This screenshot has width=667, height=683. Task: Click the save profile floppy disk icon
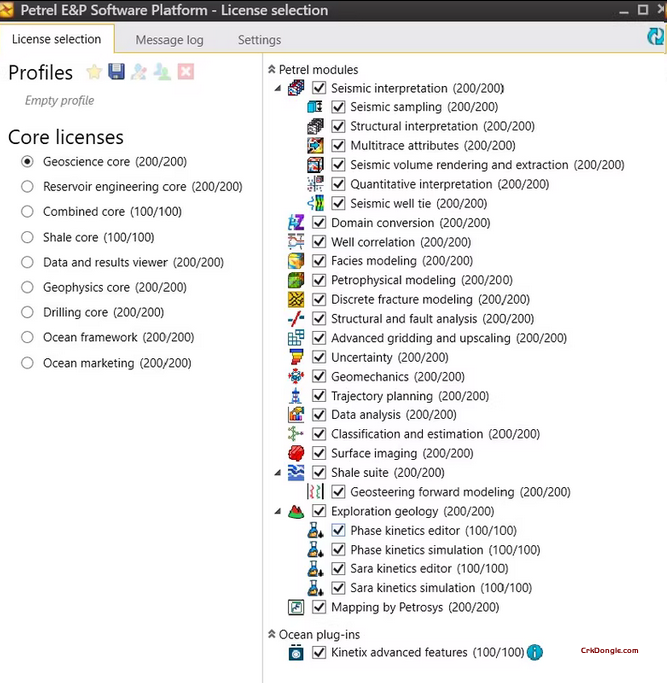(x=117, y=72)
